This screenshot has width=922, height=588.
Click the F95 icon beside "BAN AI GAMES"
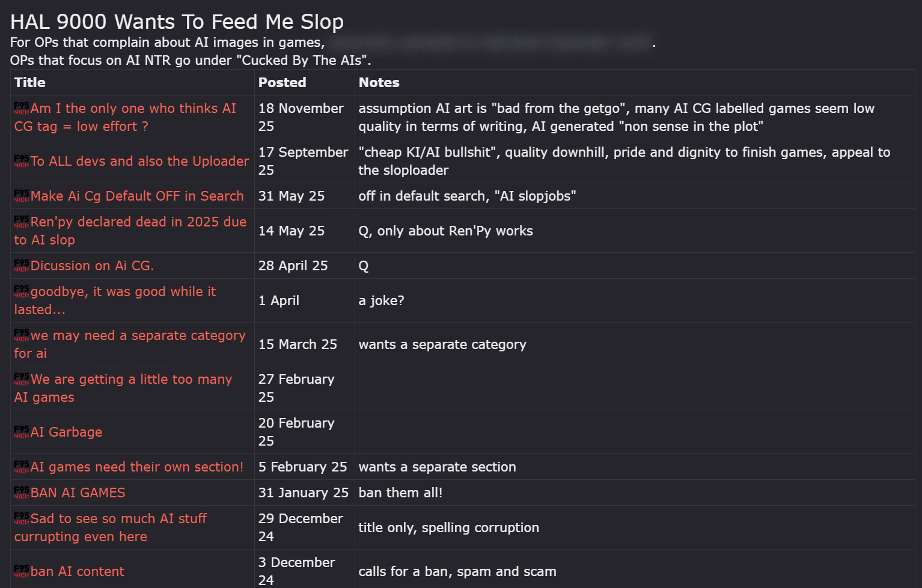click(x=22, y=493)
